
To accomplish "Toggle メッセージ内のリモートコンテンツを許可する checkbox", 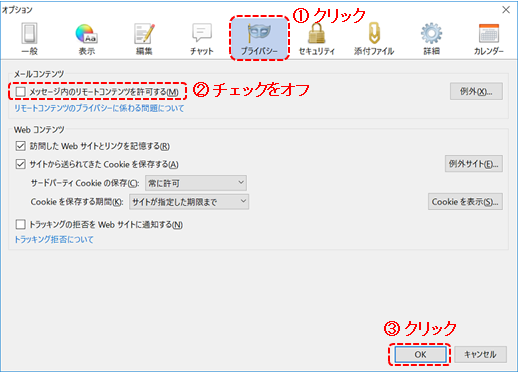I will tap(21, 91).
